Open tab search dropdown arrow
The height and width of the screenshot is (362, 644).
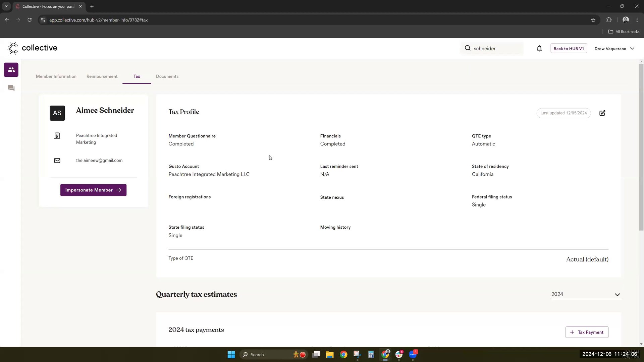(x=6, y=6)
